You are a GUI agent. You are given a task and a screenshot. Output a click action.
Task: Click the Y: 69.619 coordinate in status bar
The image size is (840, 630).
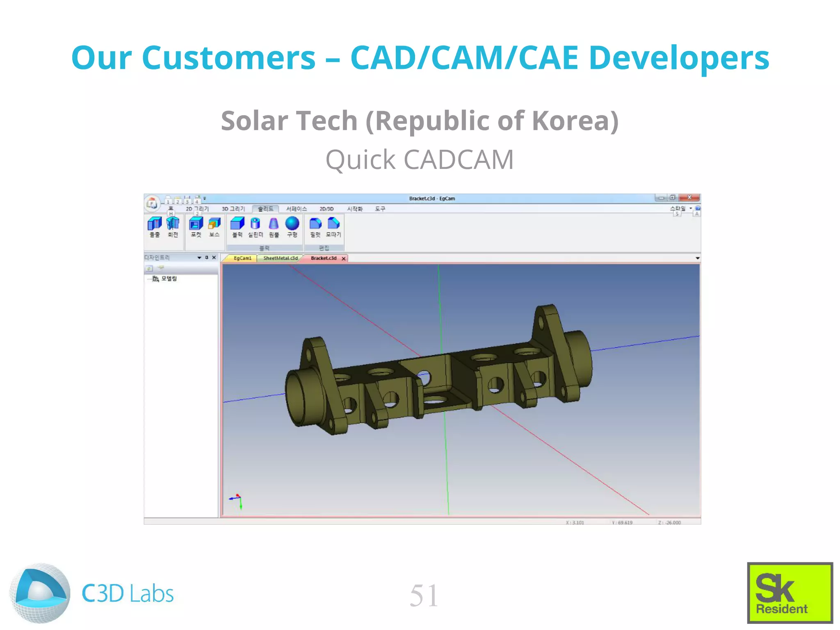pos(622,523)
